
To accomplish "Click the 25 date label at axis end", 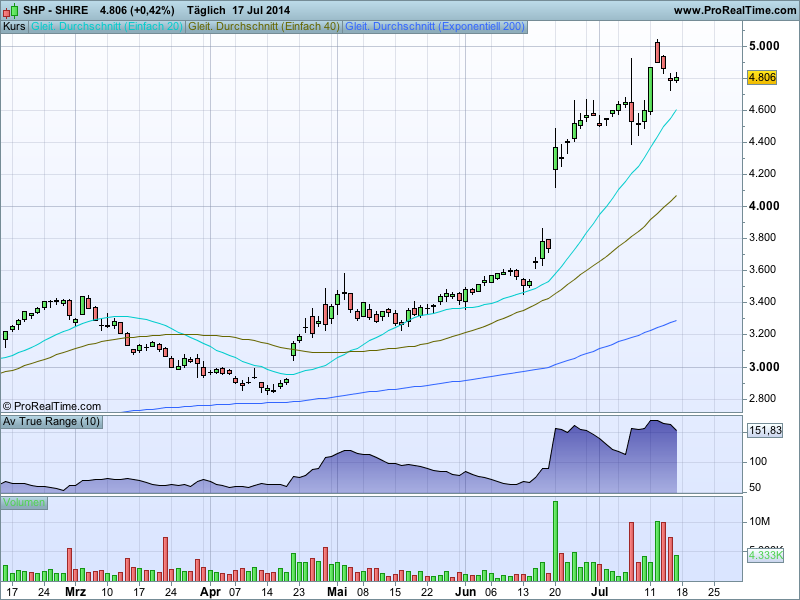I will coord(714,593).
